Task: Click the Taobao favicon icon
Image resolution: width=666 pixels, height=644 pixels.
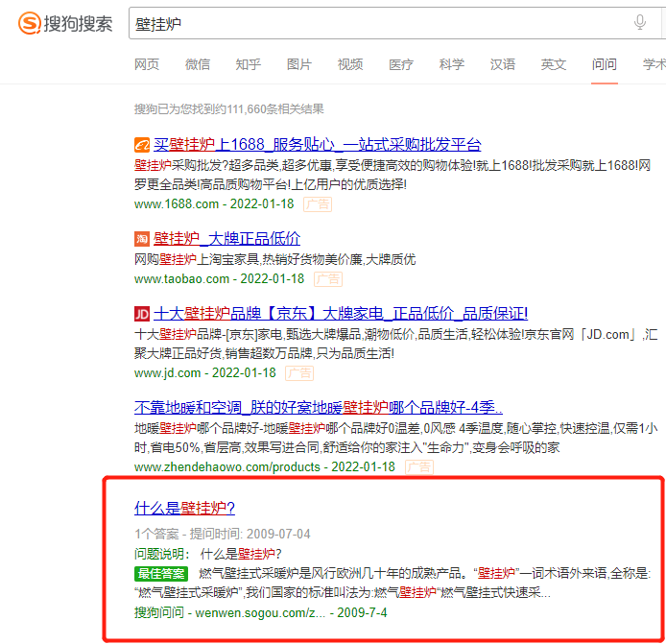Action: (x=142, y=239)
